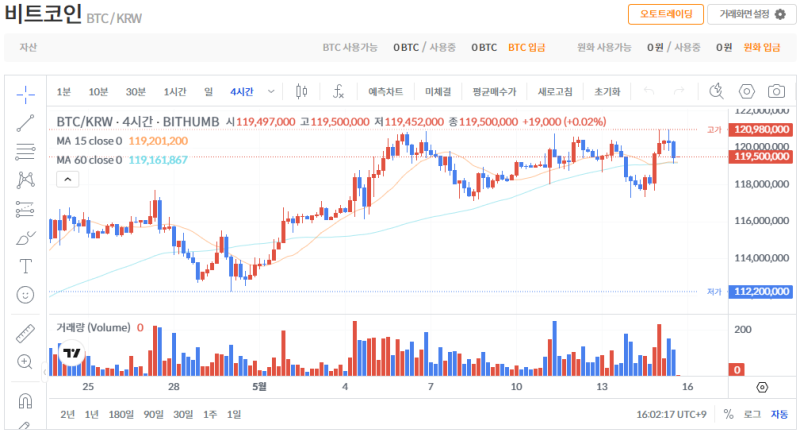Set chart range to 2년
This screenshot has width=800, height=433.
coord(67,414)
